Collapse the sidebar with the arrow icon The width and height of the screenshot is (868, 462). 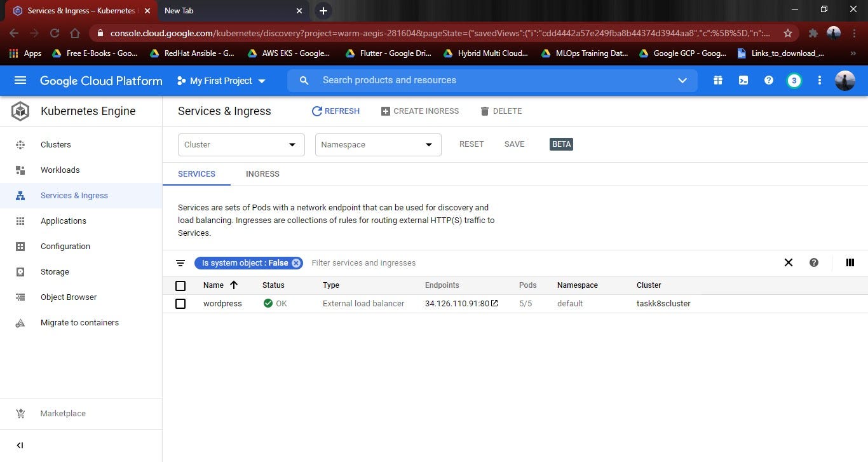pos(20,445)
